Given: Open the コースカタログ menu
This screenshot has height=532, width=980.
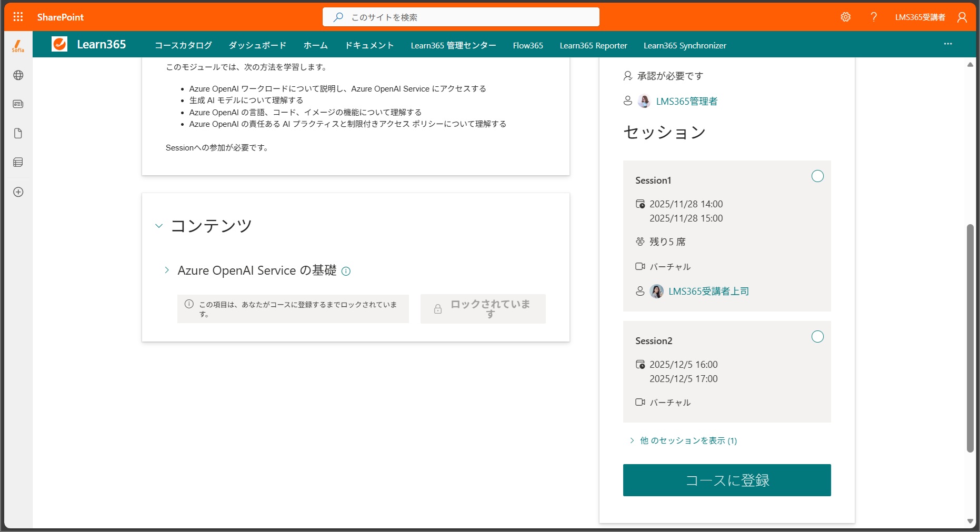Looking at the screenshot, I should click(183, 45).
